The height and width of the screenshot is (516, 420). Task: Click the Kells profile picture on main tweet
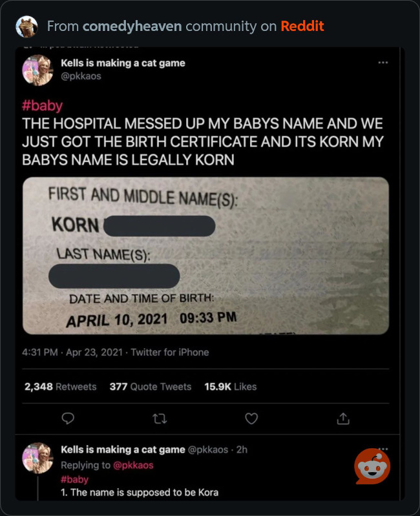[x=37, y=70]
